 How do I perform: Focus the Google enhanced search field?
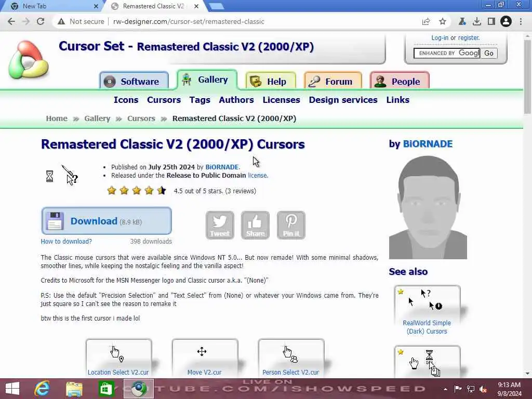point(446,54)
